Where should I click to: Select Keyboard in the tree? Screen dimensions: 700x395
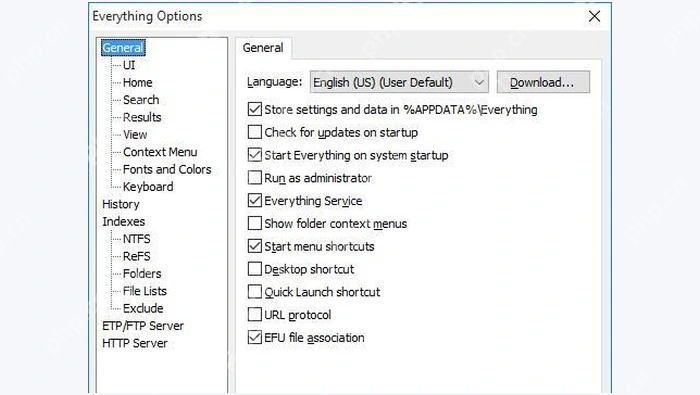148,187
